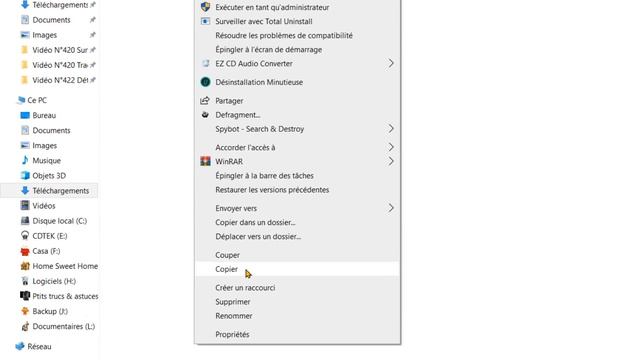
Task: Expand the Envoyer vers submenu arrow
Action: (x=391, y=208)
